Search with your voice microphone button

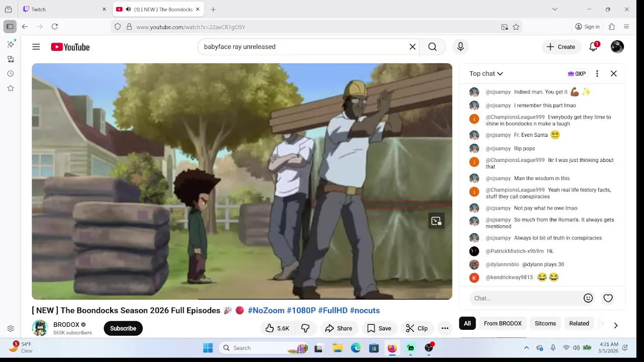pyautogui.click(x=460, y=47)
